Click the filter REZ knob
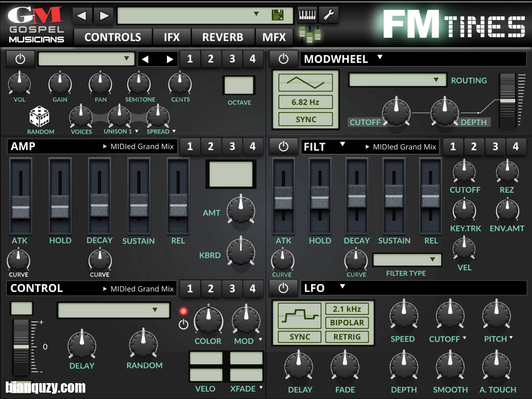The height and width of the screenshot is (399, 532). coord(507,171)
